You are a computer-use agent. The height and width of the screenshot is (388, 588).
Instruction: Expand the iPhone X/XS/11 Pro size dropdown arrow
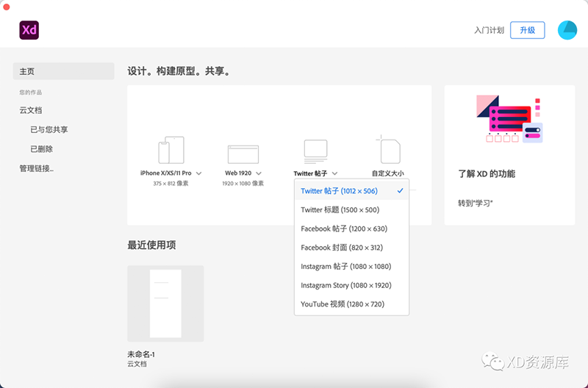[199, 173]
